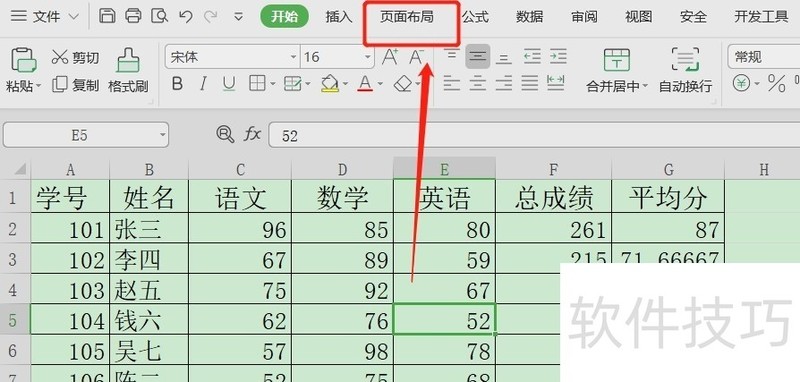Toggle vertical middle alignment
The width and height of the screenshot is (800, 382).
coord(478,57)
